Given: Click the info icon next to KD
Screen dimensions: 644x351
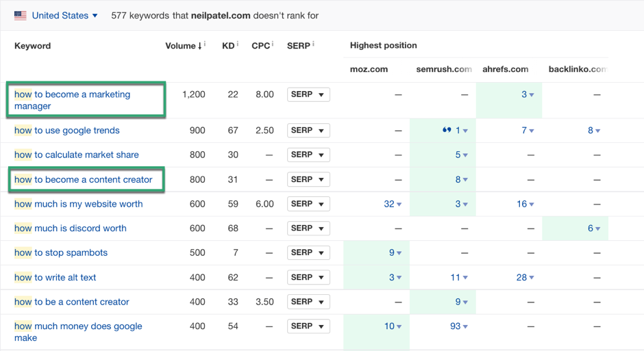Looking at the screenshot, I should 238,44.
